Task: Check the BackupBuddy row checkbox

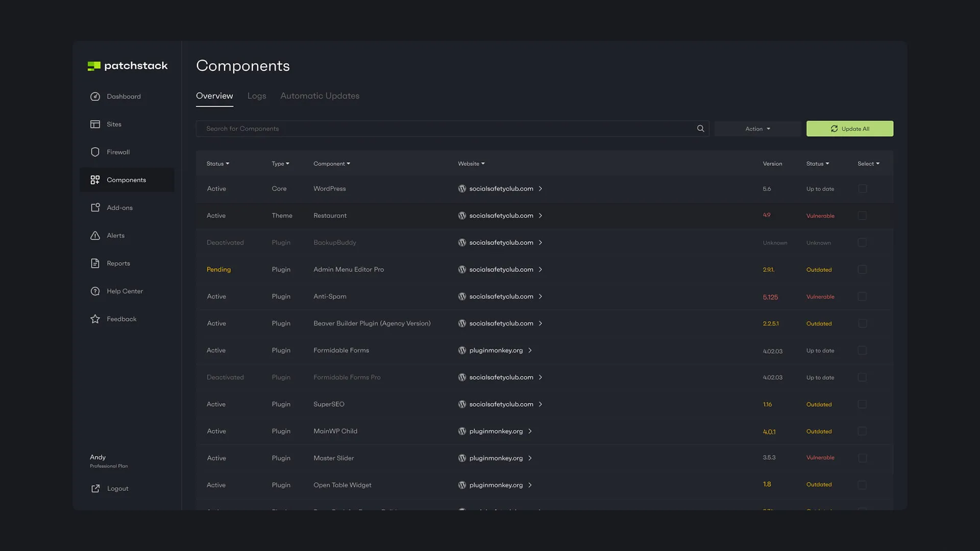Action: (x=862, y=243)
